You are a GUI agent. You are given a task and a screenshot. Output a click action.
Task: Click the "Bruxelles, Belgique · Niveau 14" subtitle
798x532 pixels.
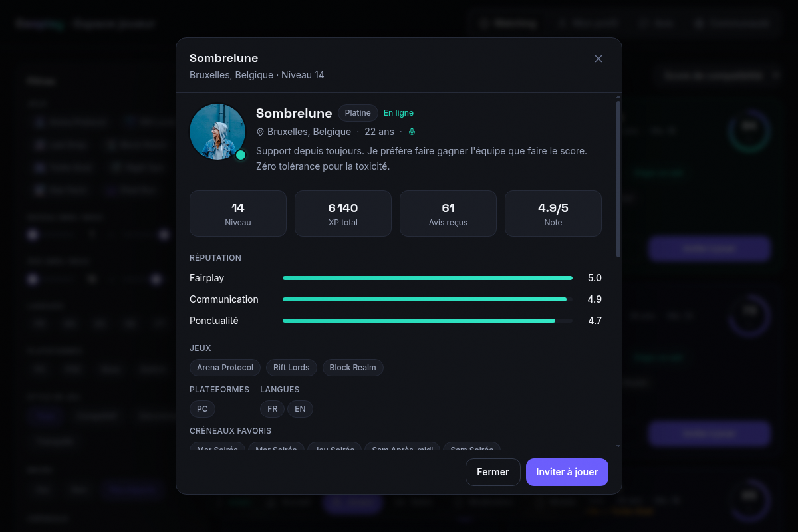(257, 75)
